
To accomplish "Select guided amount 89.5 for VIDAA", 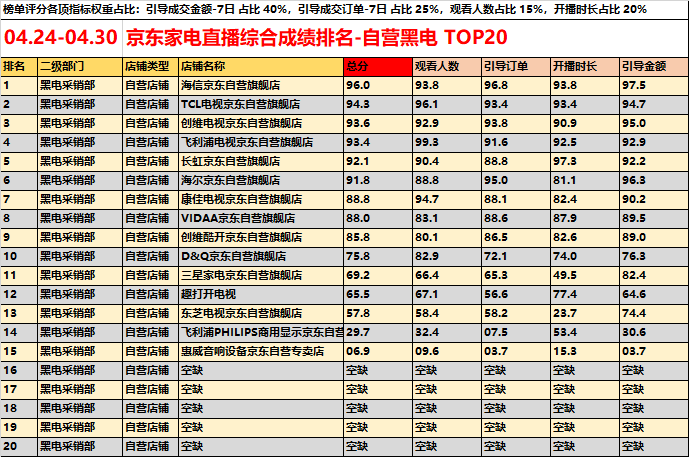I will point(654,218).
